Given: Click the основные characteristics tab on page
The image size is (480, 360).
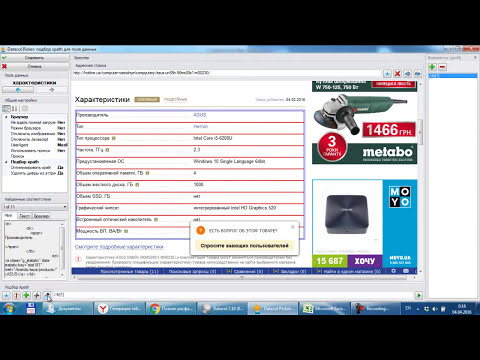Looking at the screenshot, I should point(147,99).
